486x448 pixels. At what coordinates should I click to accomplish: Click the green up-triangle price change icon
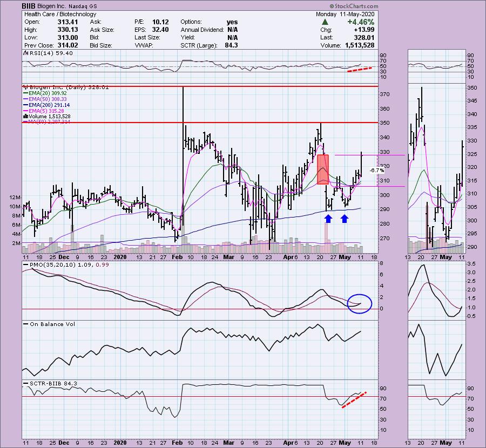click(325, 22)
